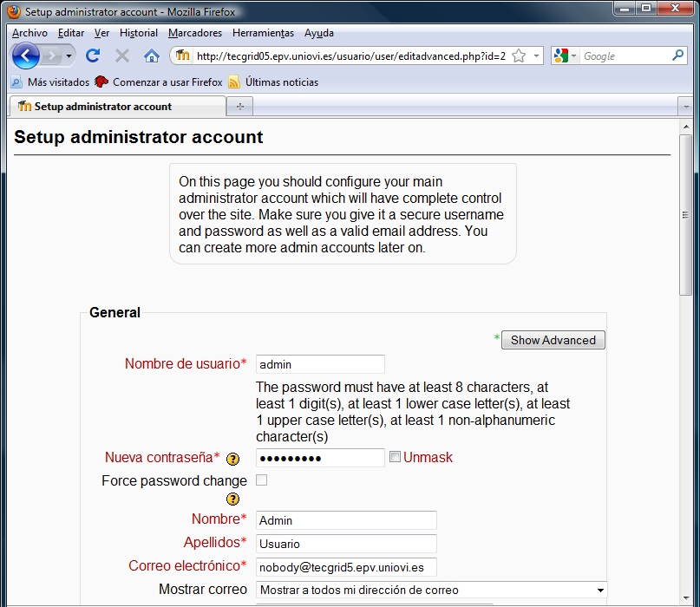Click the Correo electrónico field
The width and height of the screenshot is (700, 607).
pyautogui.click(x=346, y=567)
